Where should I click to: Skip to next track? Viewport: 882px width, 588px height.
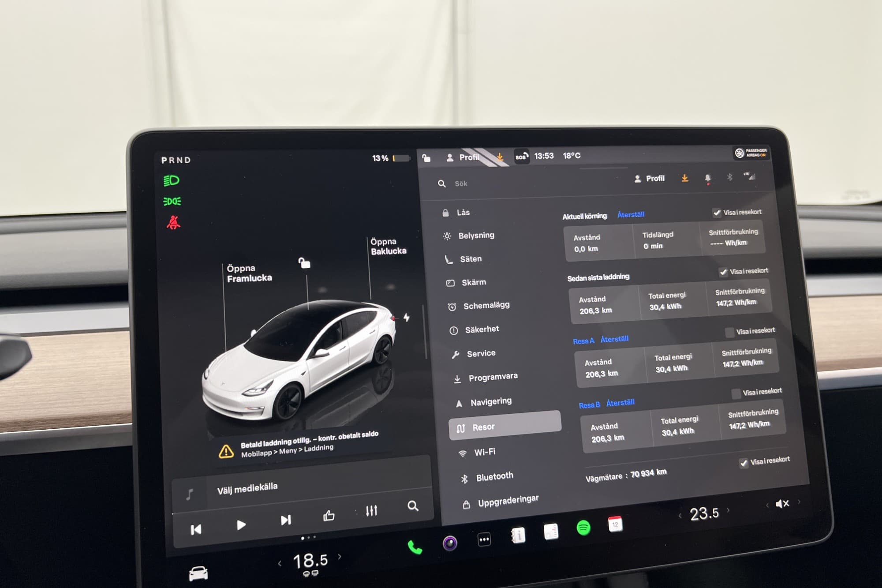pos(286,520)
